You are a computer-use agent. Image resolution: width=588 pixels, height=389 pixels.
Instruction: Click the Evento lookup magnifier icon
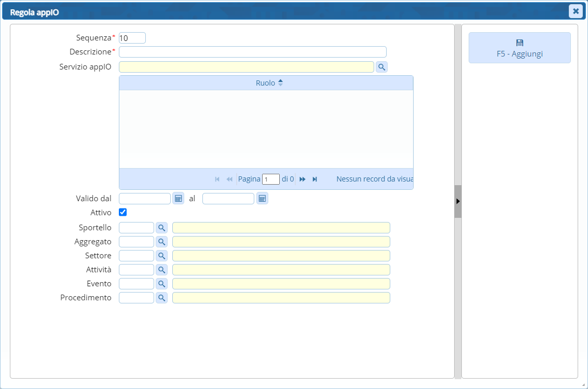tap(162, 284)
